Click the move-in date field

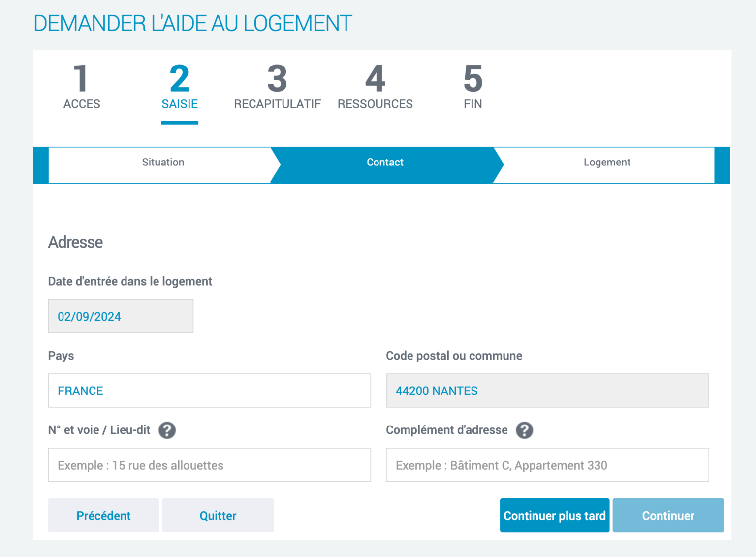pyautogui.click(x=121, y=316)
